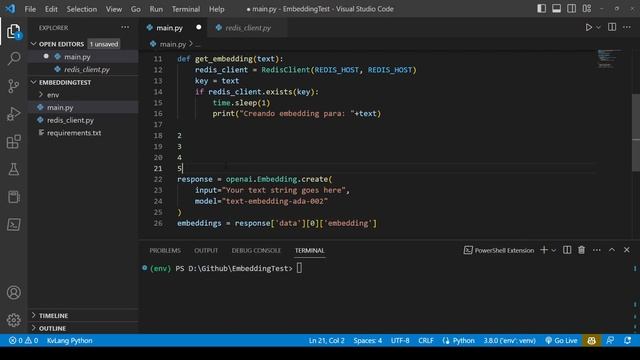The width and height of the screenshot is (640, 360).
Task: Switch to the Output panel tab
Action: tap(206, 250)
